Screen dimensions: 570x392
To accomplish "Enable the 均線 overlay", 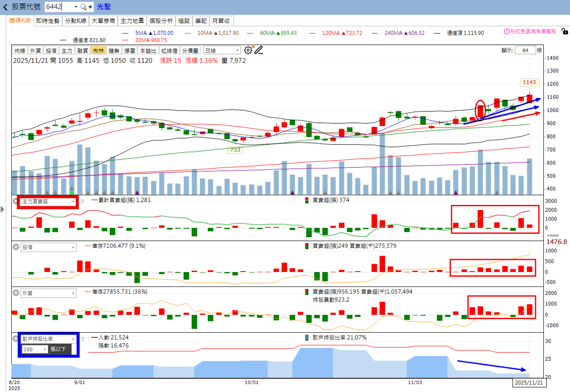I will click(x=20, y=50).
